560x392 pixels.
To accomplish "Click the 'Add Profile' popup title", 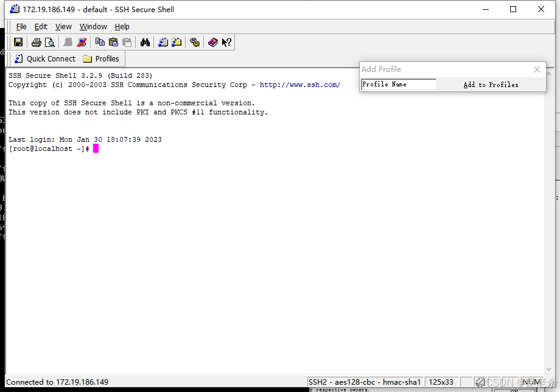I will [381, 69].
